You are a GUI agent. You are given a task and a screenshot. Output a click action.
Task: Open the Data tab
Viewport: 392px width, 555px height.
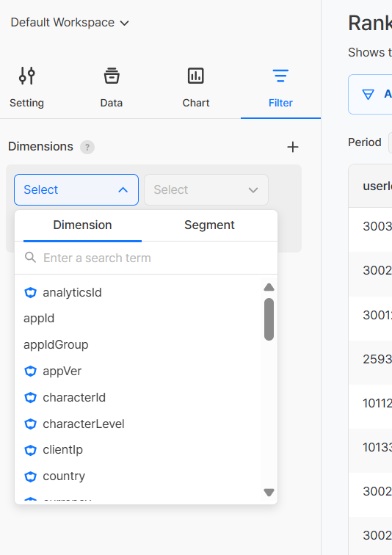[112, 87]
